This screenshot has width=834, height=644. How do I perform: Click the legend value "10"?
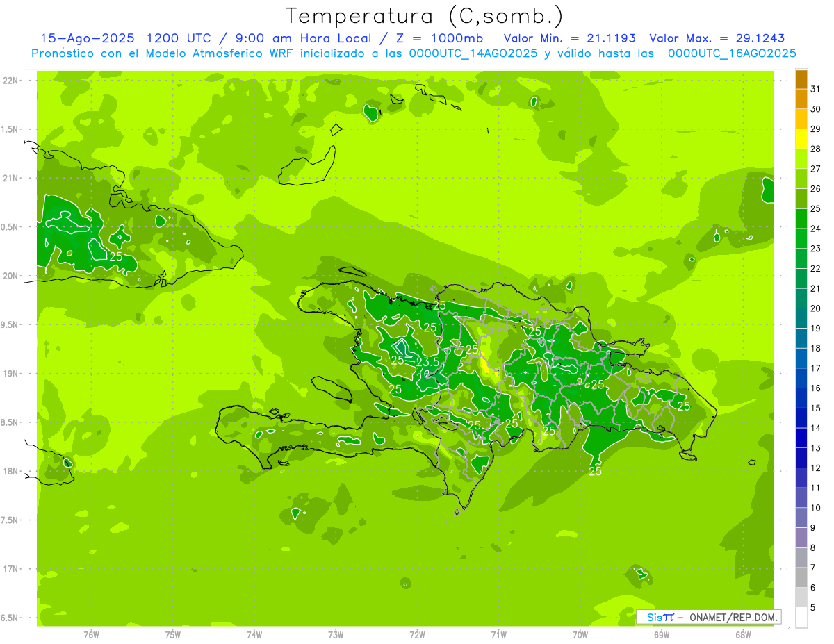point(815,508)
